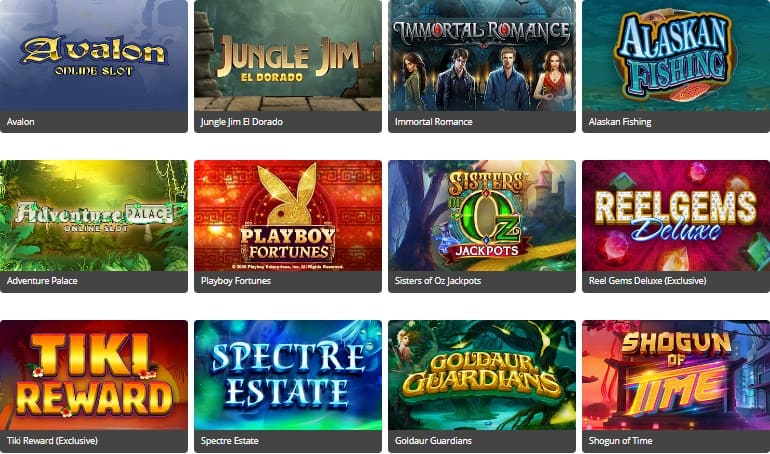Image resolution: width=770 pixels, height=454 pixels.
Task: Open the Avalon slot game thumbnail
Action: 93,55
